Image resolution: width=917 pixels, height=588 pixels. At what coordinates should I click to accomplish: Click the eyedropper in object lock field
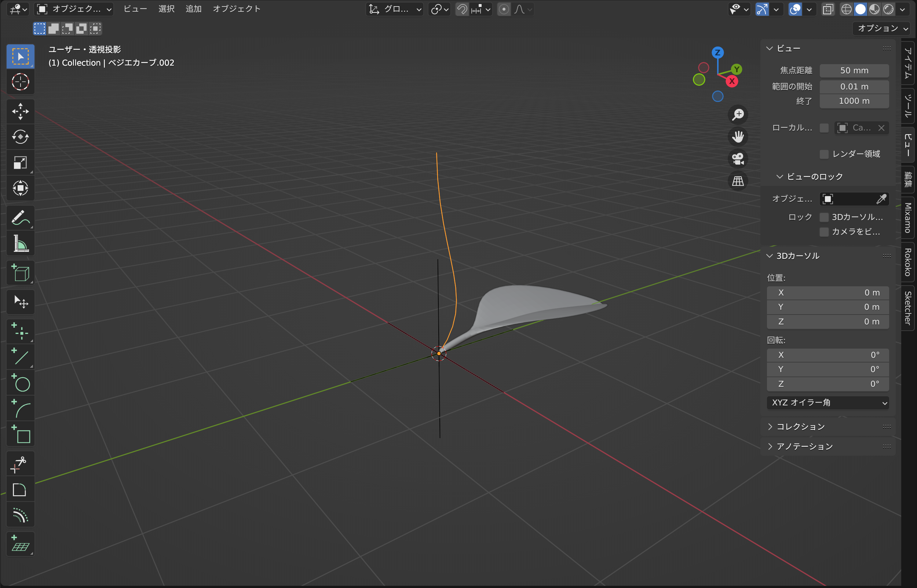(881, 199)
